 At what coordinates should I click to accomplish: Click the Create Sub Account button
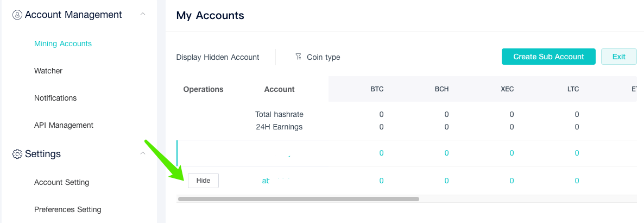[549, 57]
